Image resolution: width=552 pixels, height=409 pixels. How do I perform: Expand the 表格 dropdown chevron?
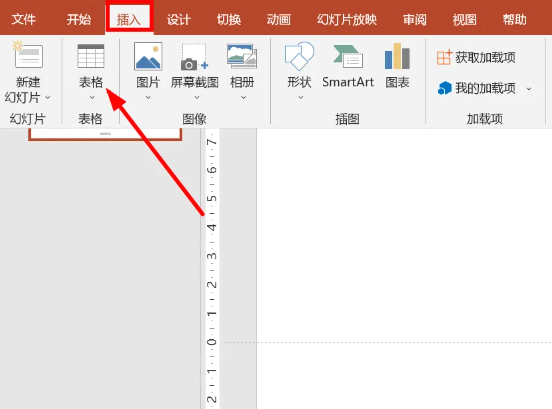[x=92, y=97]
